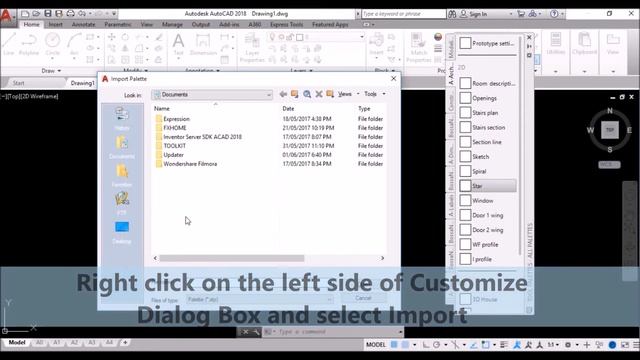
Task: Toggle object snap in status bar
Action: click(485, 345)
